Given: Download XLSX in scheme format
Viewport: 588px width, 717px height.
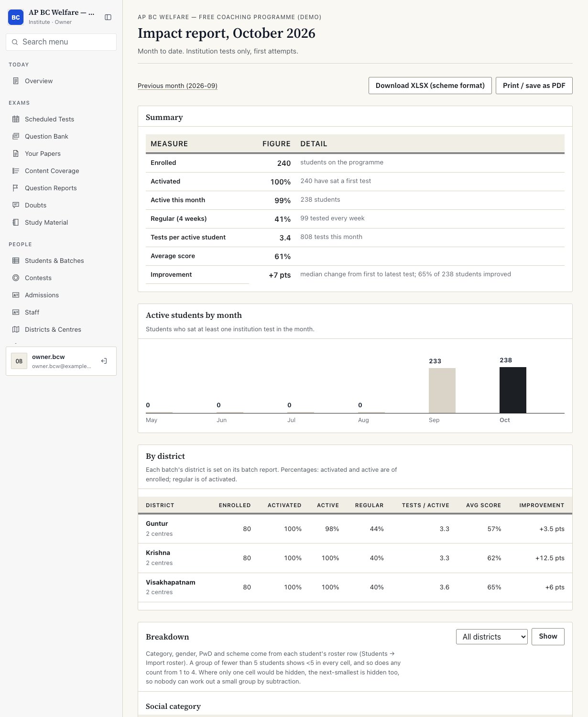Looking at the screenshot, I should (430, 86).
